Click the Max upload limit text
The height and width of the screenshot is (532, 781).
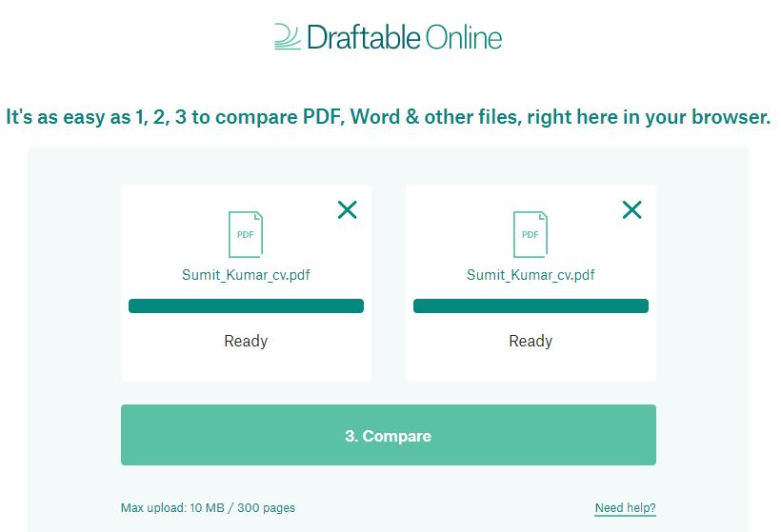(208, 508)
